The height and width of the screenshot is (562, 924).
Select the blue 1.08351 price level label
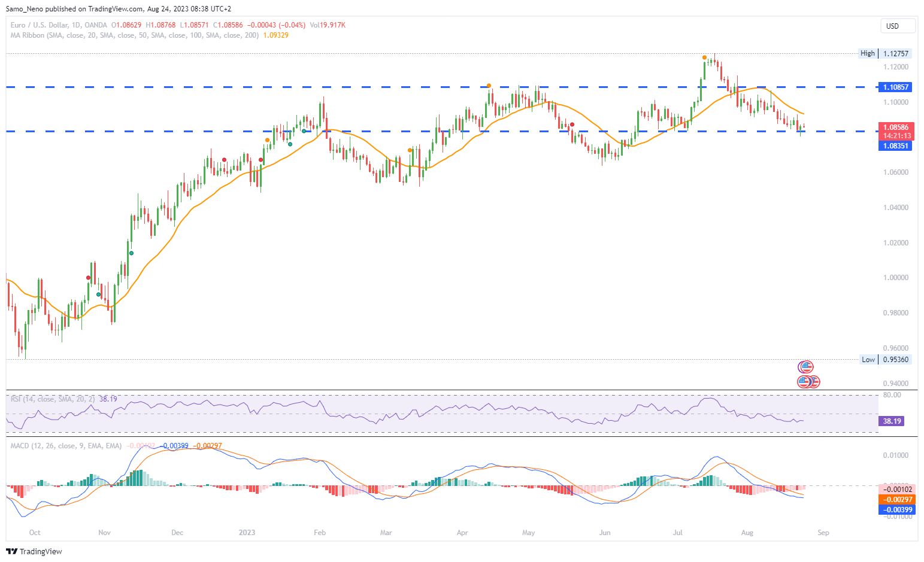pos(895,146)
